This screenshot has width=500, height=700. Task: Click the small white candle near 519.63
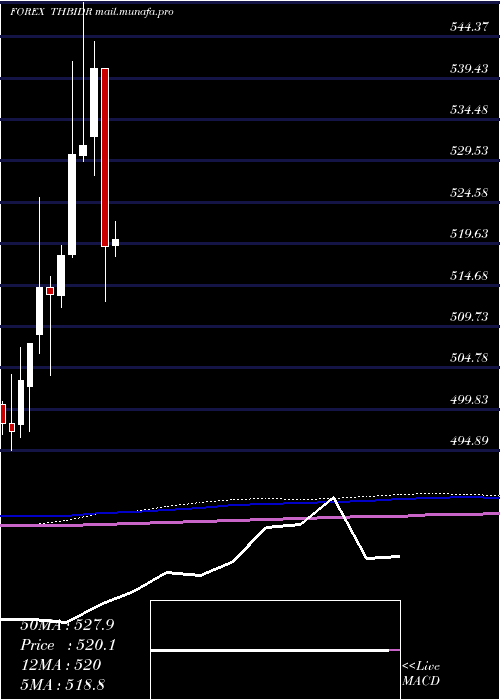115,242
